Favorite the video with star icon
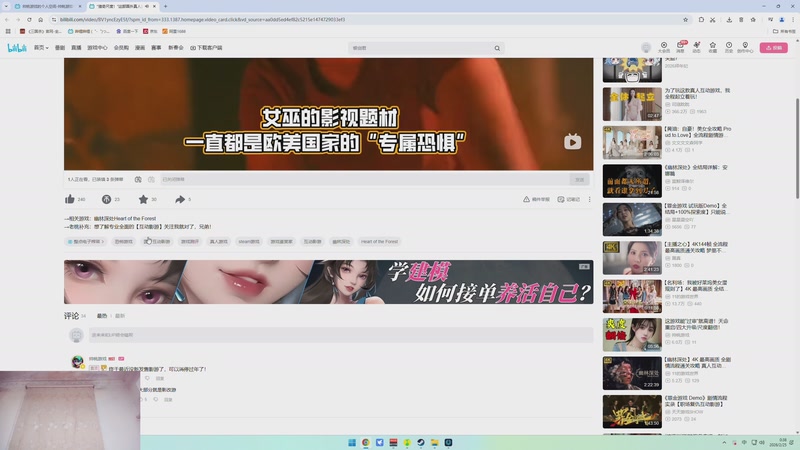The height and width of the screenshot is (450, 800). tap(143, 199)
